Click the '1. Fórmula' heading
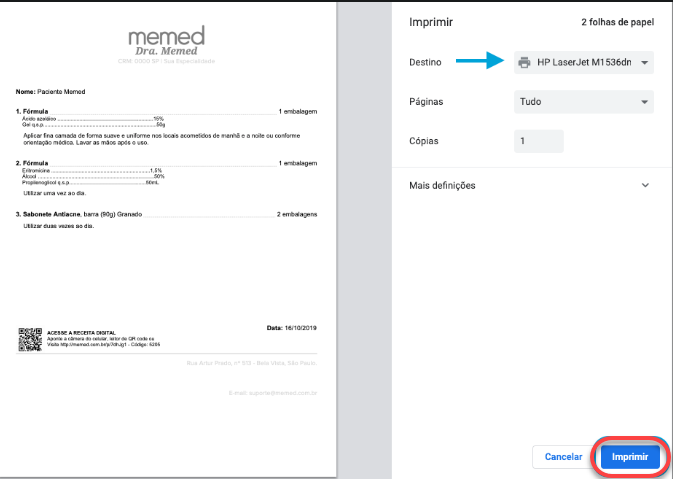Screen dimensions: 673x479 click(x=32, y=111)
